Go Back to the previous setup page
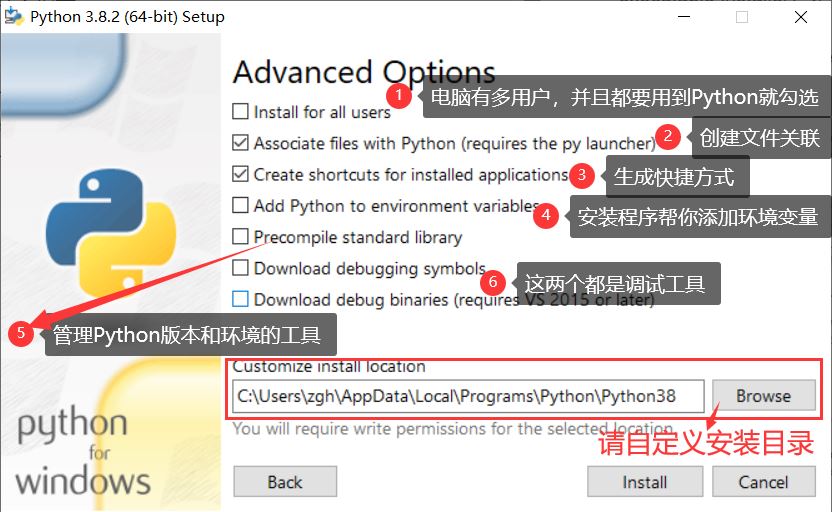The image size is (832, 512). coord(285,482)
